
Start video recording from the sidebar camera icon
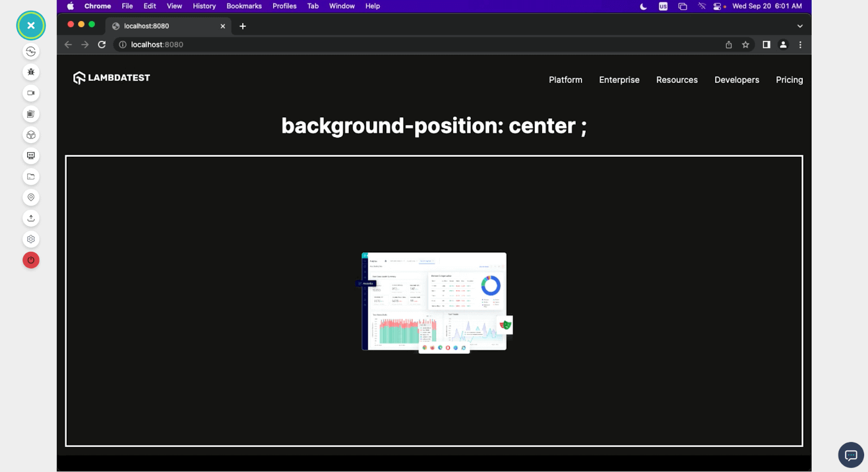[x=31, y=93]
